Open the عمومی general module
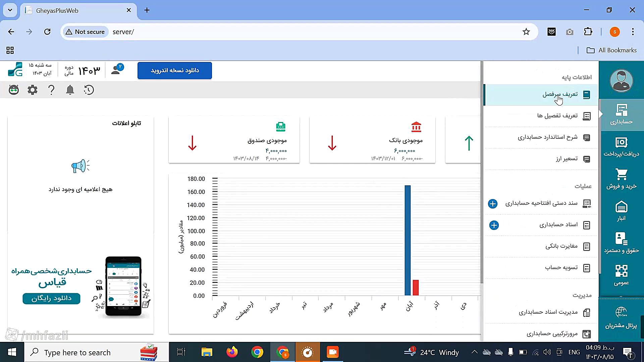Image resolution: width=644 pixels, height=362 pixels. [x=621, y=276]
